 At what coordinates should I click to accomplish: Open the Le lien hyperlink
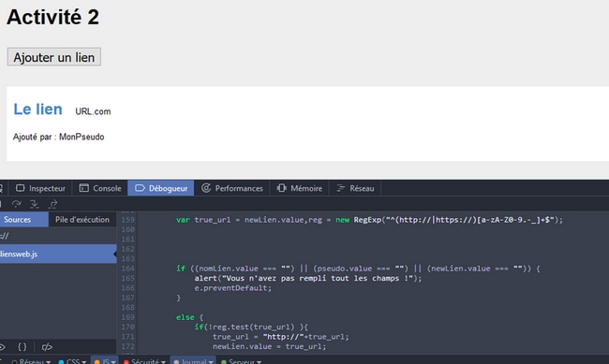[x=38, y=109]
